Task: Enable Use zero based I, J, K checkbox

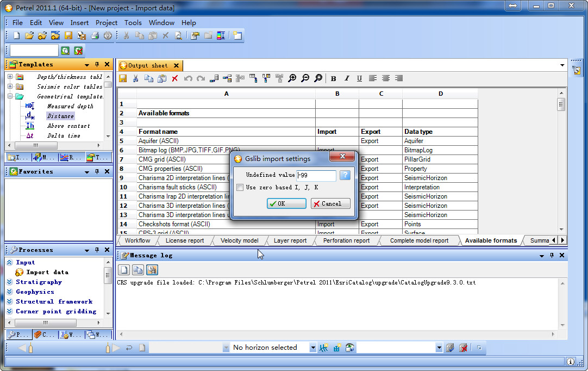Action: [240, 187]
